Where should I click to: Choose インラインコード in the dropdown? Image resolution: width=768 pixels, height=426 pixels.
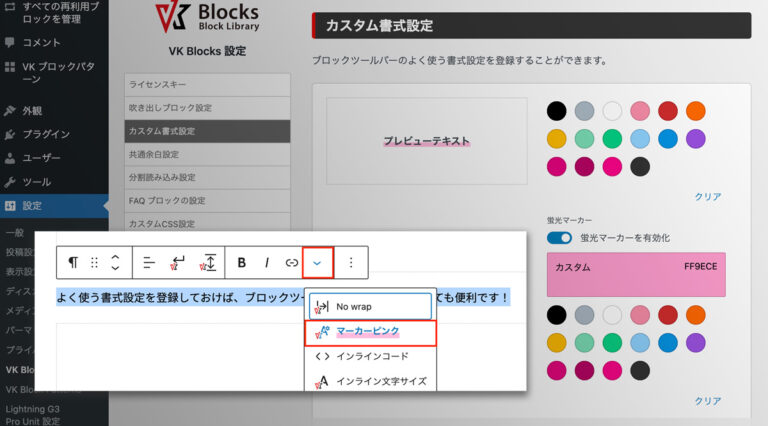[x=369, y=356]
